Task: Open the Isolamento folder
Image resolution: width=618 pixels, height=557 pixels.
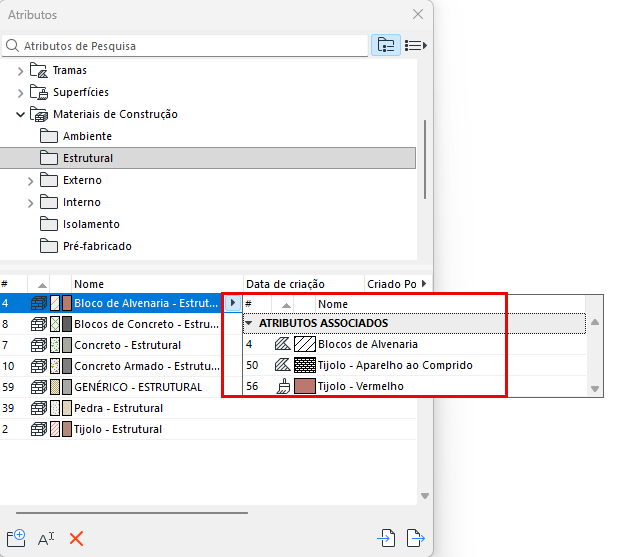Action: [91, 224]
